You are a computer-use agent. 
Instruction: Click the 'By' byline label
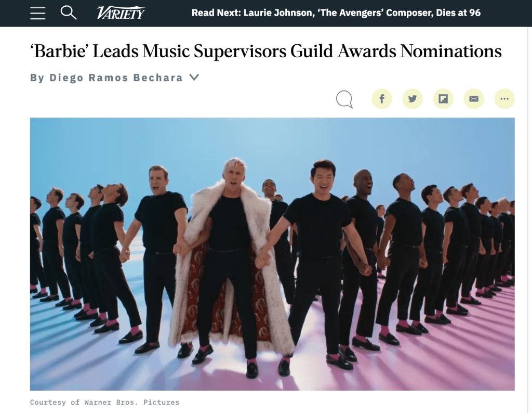(37, 78)
